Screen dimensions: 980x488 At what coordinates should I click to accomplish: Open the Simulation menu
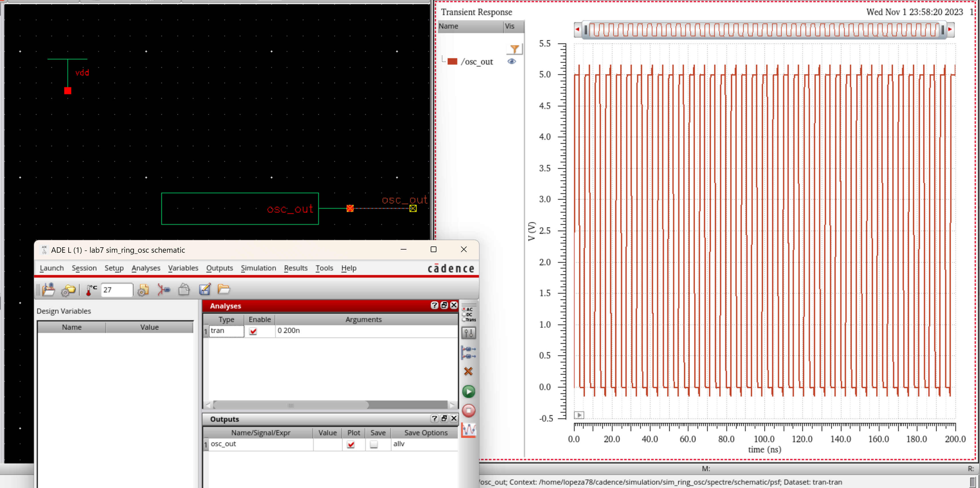258,268
